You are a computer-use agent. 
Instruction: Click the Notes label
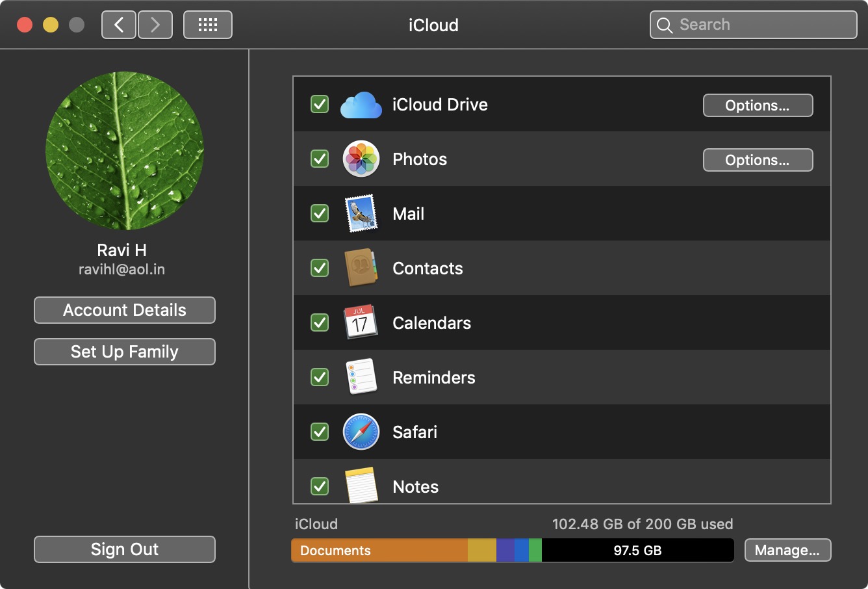click(x=416, y=487)
